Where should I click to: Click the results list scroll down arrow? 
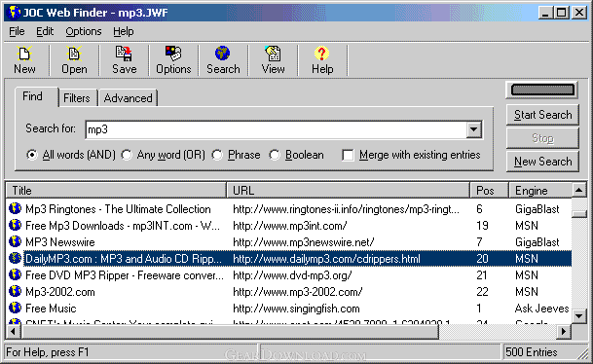pos(579,316)
